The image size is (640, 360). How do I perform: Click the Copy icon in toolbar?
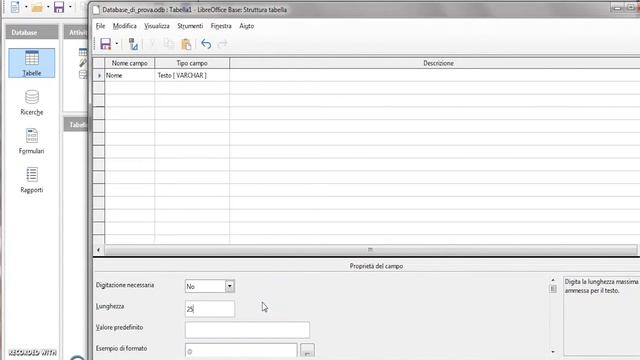tap(169, 44)
